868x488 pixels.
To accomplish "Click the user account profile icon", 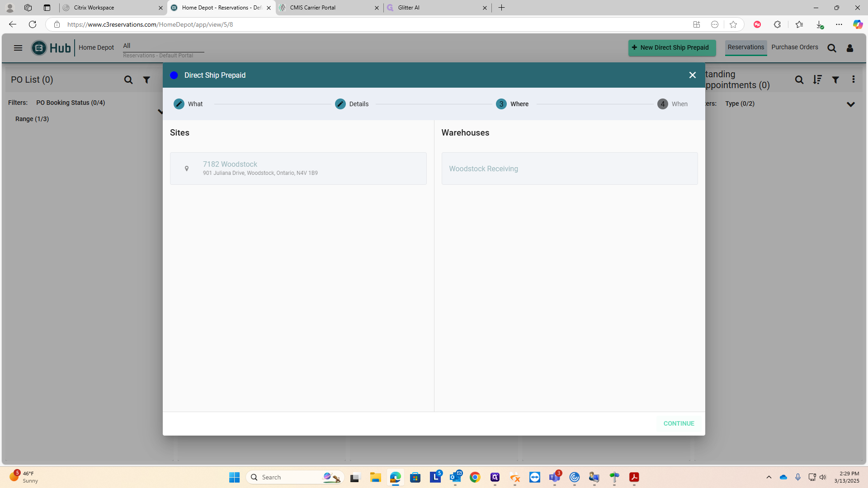I will [x=849, y=48].
